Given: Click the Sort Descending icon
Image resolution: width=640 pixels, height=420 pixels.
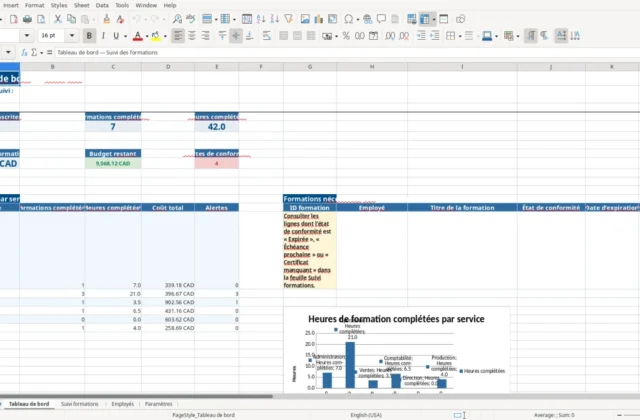Looking at the screenshot, I should (x=275, y=19).
